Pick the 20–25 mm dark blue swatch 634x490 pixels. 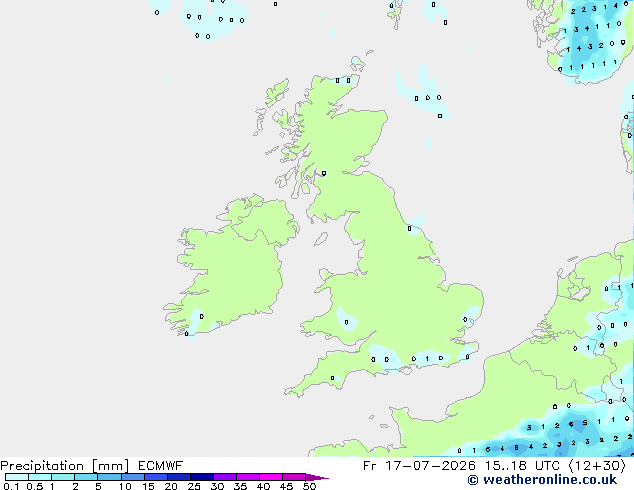(x=179, y=477)
